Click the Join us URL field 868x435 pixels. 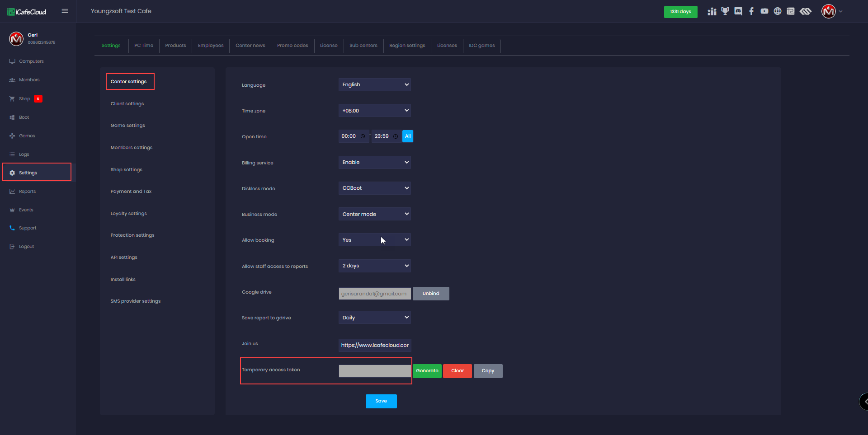(x=374, y=345)
